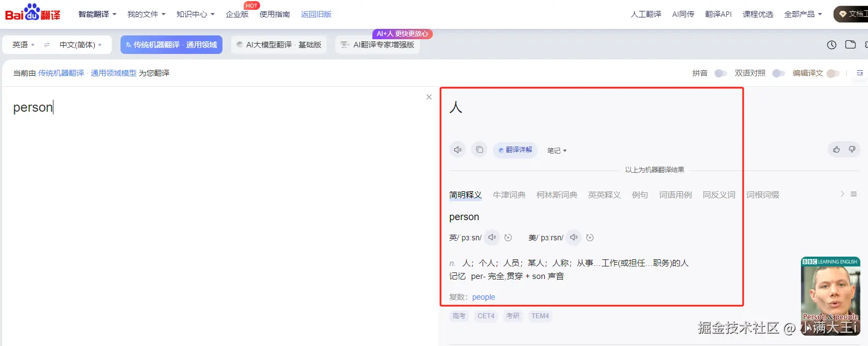Switch to 简明释义 tab
Image resolution: width=868 pixels, height=346 pixels.
pyautogui.click(x=466, y=195)
